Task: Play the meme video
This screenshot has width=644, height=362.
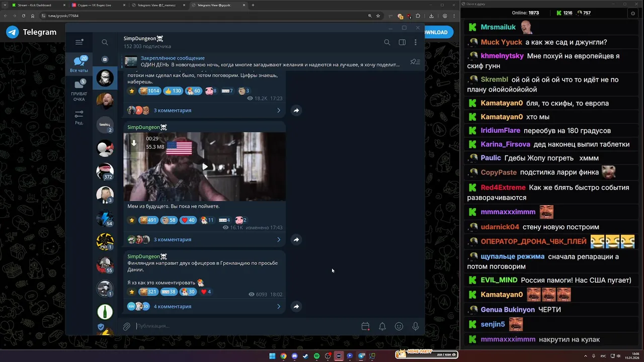Action: pyautogui.click(x=205, y=166)
